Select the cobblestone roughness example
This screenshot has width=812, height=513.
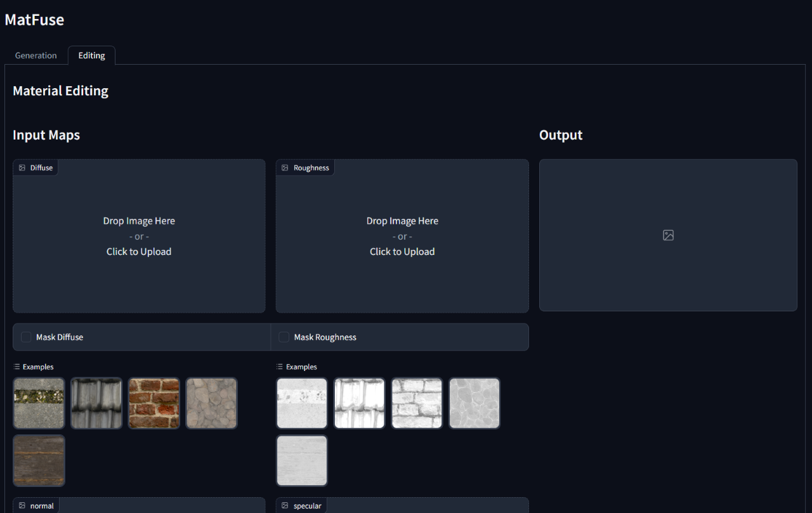tap(475, 403)
